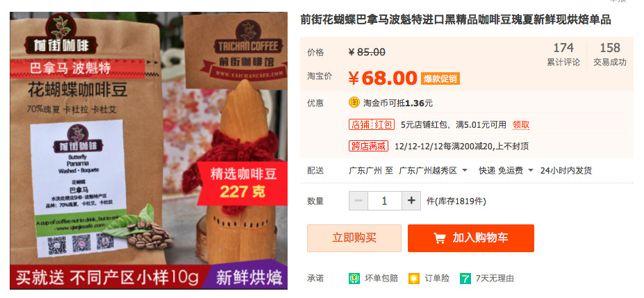The width and height of the screenshot is (644, 298).
Task: Open the 174 累计评论 reviews count
Action: tap(563, 54)
